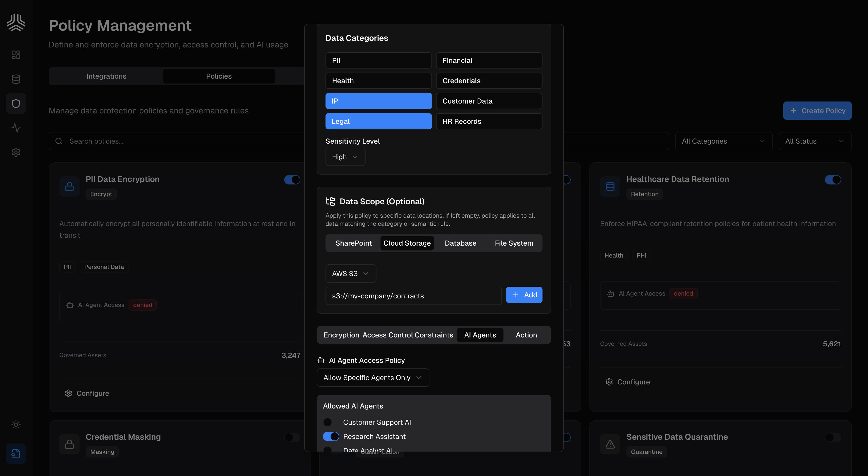Image resolution: width=868 pixels, height=476 pixels.
Task: Open the Action tab
Action: tap(526, 335)
